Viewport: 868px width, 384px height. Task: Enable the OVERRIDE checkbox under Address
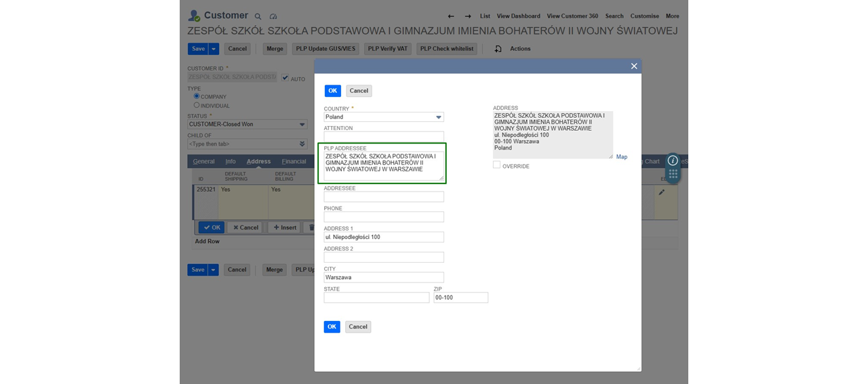point(497,165)
